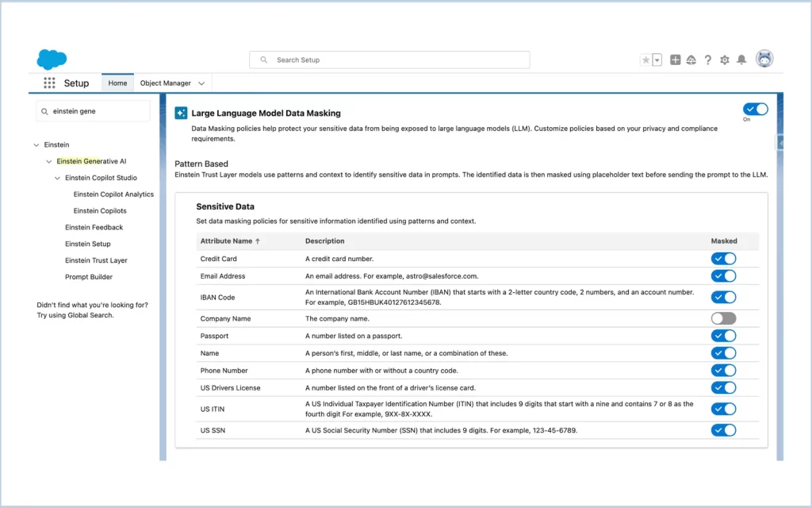Collapse the Einstein tree node
The image size is (812, 508).
tap(36, 145)
